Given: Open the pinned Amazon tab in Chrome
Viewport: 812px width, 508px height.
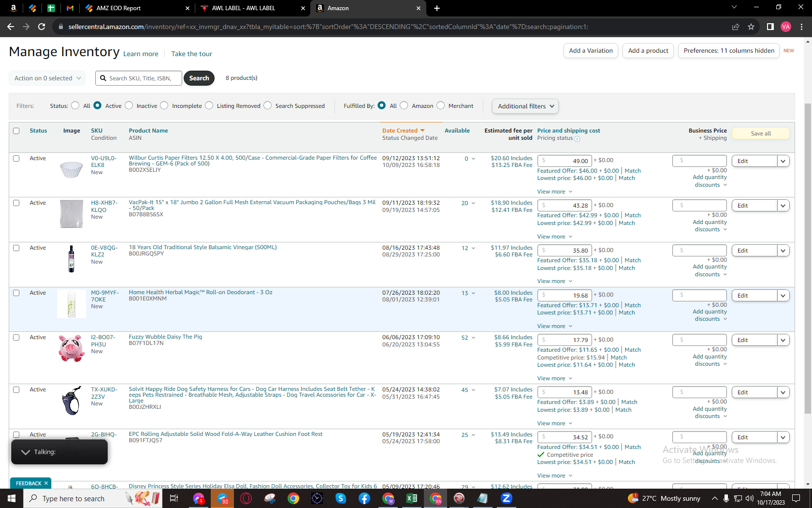Looking at the screenshot, I should click(x=13, y=8).
